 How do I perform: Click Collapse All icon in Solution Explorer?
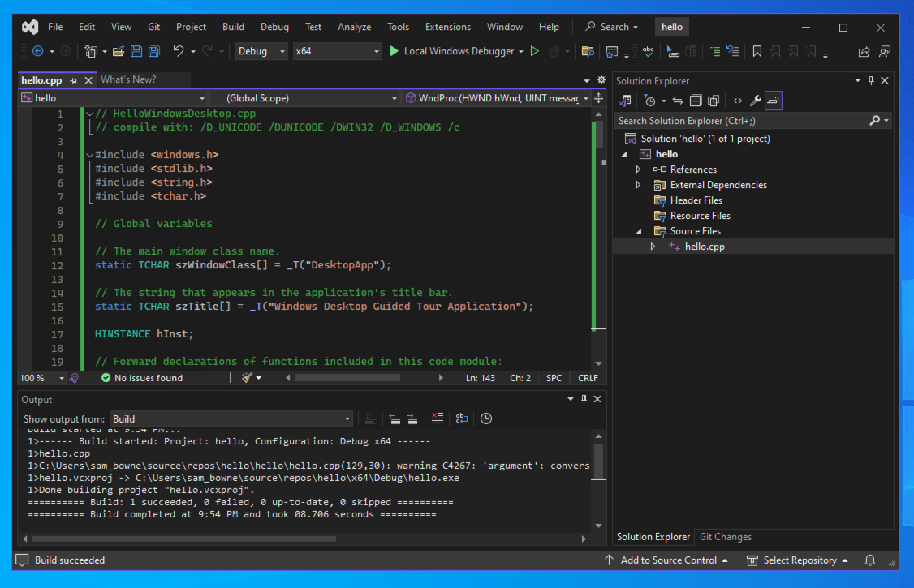696,101
